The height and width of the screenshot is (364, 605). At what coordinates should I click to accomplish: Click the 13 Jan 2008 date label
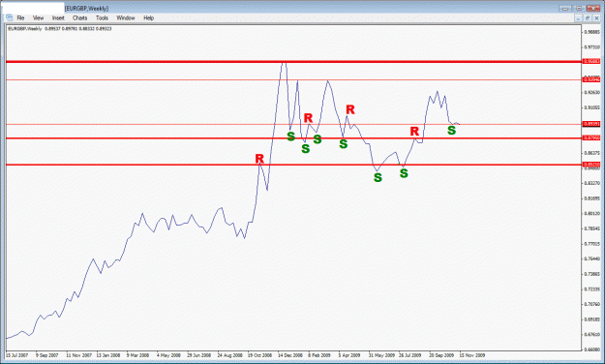click(108, 355)
